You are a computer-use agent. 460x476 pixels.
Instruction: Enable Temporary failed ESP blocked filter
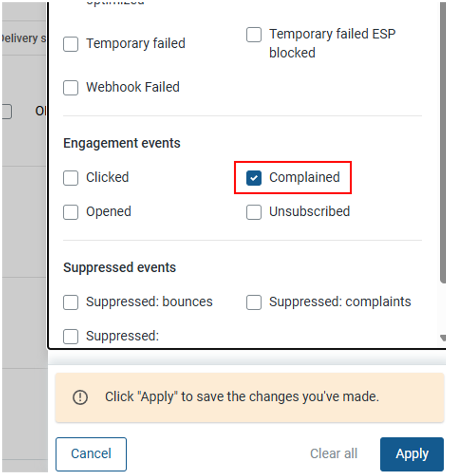[254, 34]
